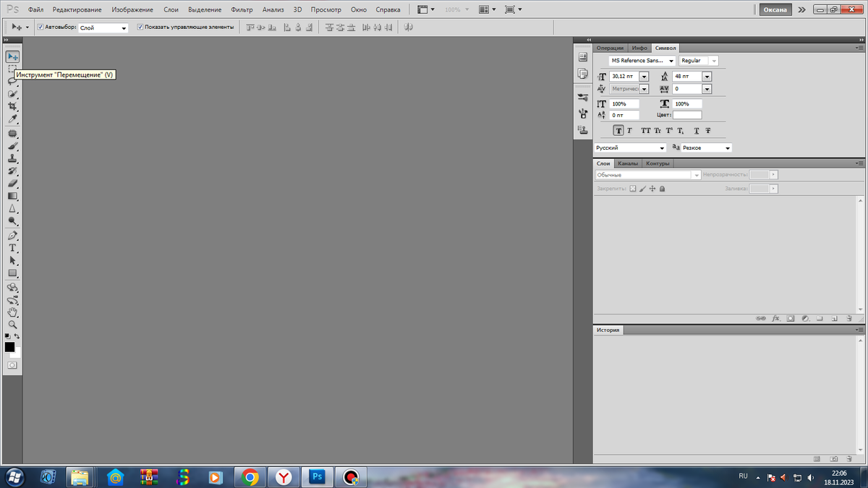Open the Oksana workspace switcher menu
Image resolution: width=868 pixels, height=488 pixels.
click(776, 10)
